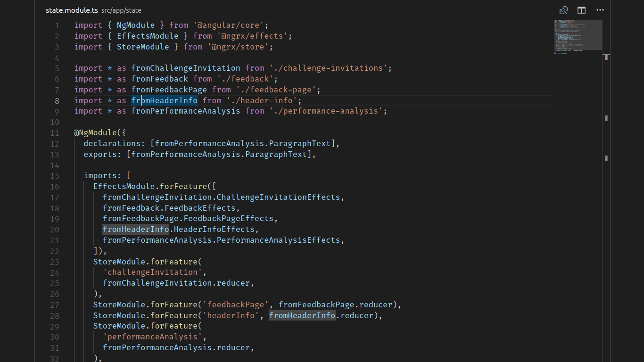Open changes icon in editor title bar

click(x=563, y=10)
